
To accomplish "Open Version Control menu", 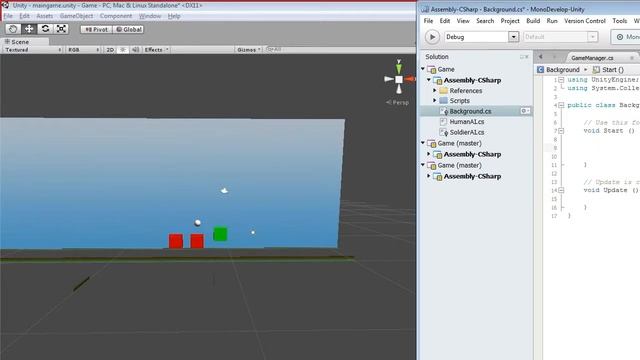I will (x=584, y=21).
